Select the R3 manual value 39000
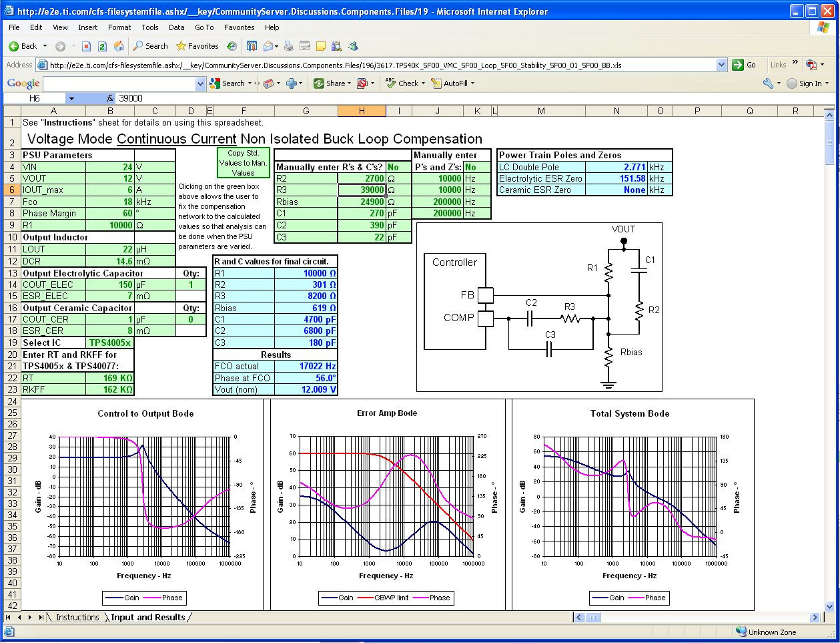This screenshot has height=643, width=840. (362, 190)
